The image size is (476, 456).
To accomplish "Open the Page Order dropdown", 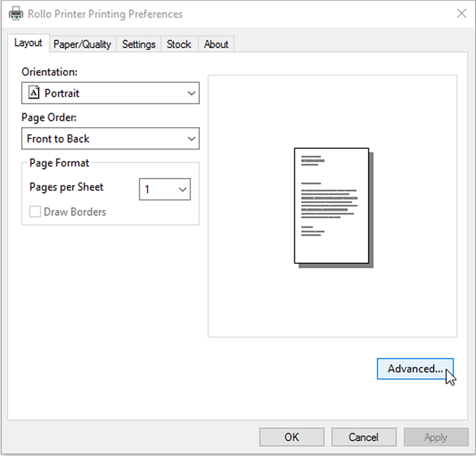I will (110, 139).
